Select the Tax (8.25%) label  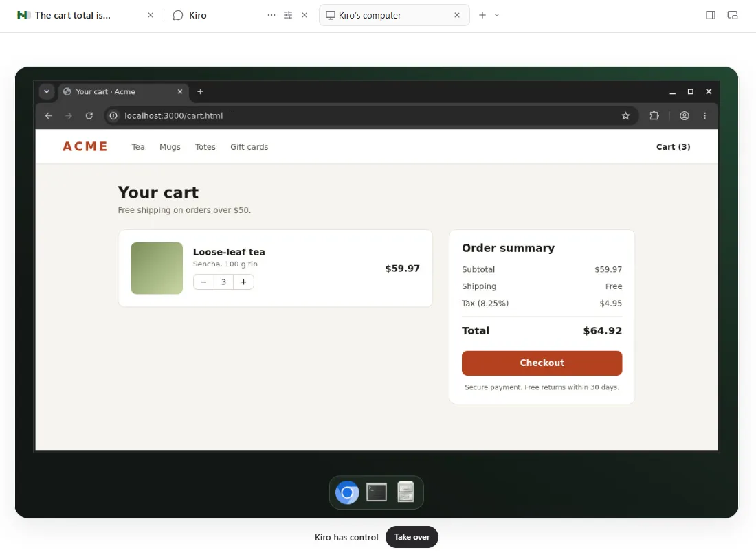coord(485,303)
